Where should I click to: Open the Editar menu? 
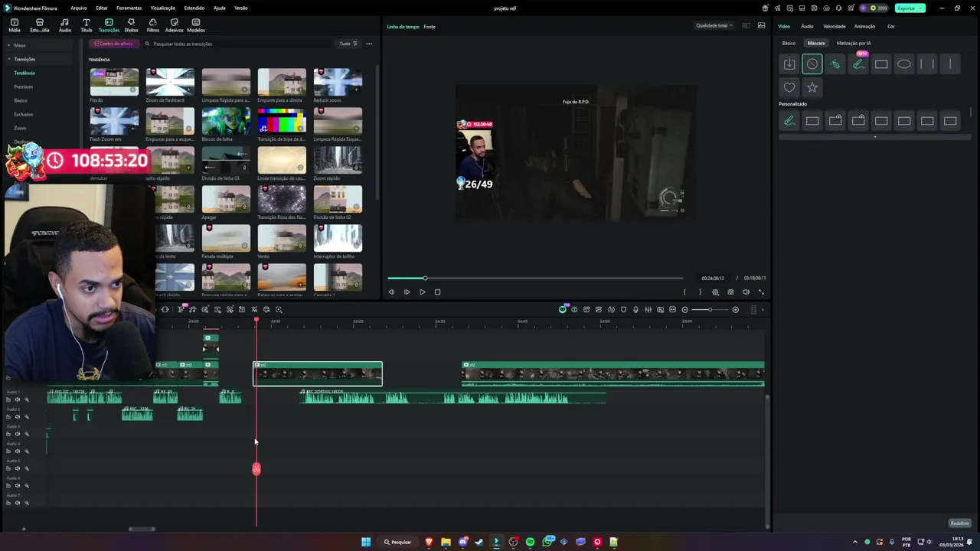pos(102,8)
